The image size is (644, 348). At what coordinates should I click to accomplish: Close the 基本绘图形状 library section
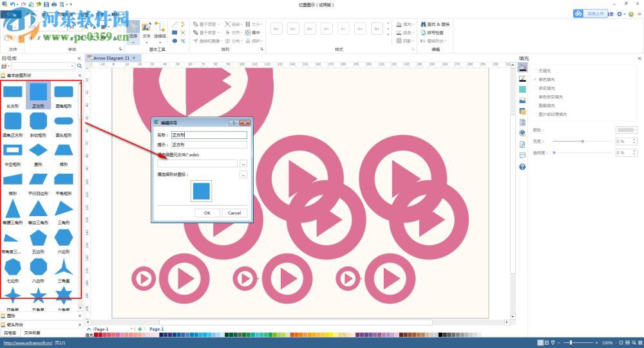tap(80, 75)
